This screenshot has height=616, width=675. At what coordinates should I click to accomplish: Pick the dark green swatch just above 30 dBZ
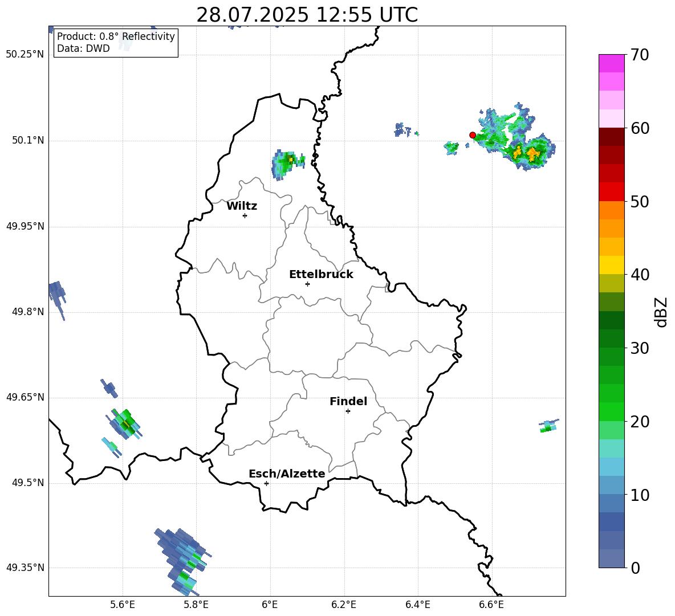pos(611,338)
